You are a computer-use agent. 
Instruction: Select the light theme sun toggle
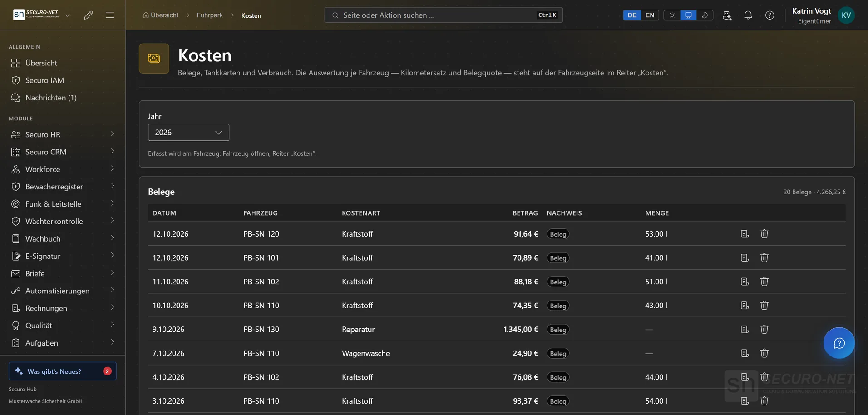[x=672, y=15]
